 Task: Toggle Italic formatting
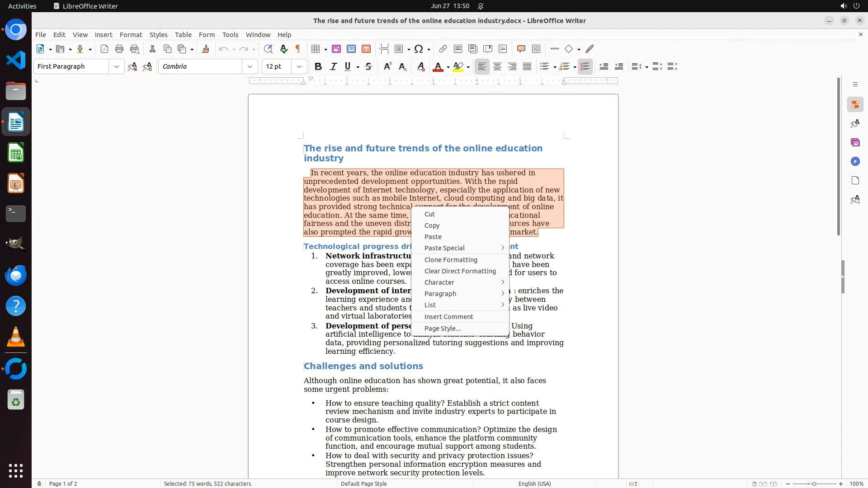coord(334,66)
